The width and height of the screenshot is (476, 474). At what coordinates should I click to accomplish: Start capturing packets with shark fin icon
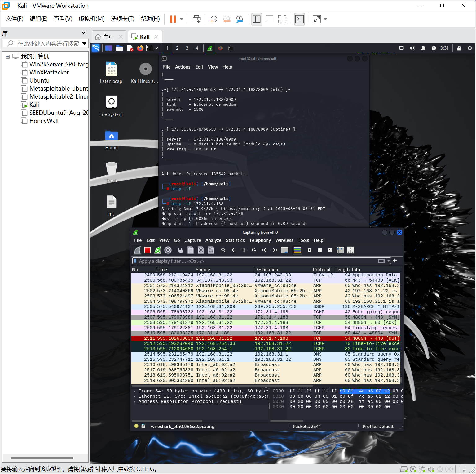(x=137, y=250)
